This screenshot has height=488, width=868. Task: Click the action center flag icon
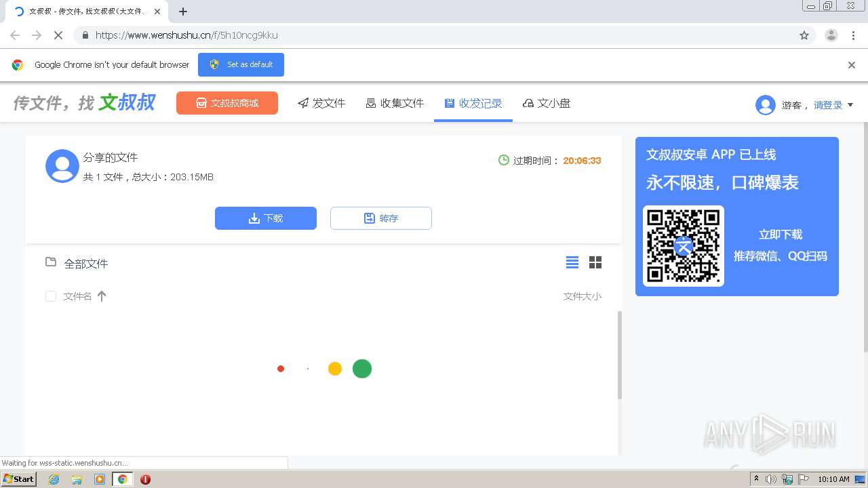pyautogui.click(x=804, y=479)
